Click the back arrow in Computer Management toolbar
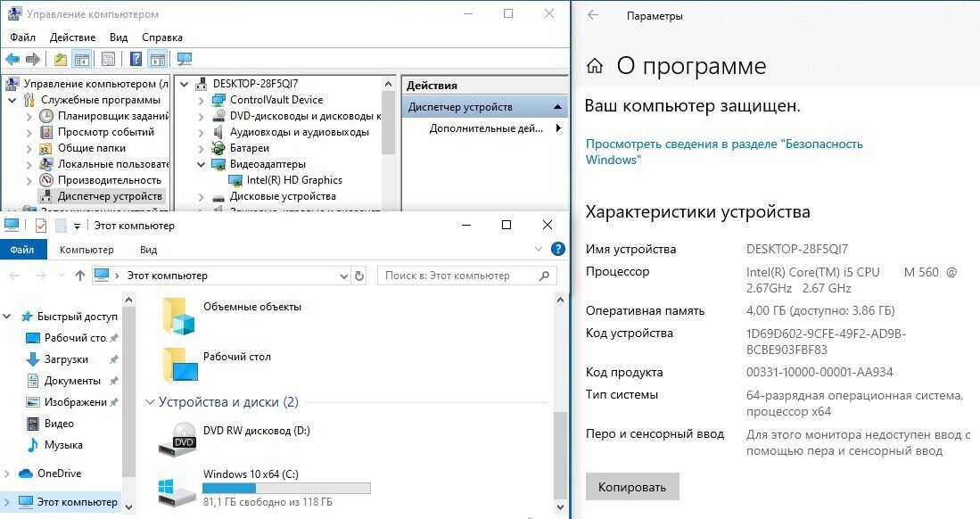Image resolution: width=980 pixels, height=519 pixels. point(12,60)
